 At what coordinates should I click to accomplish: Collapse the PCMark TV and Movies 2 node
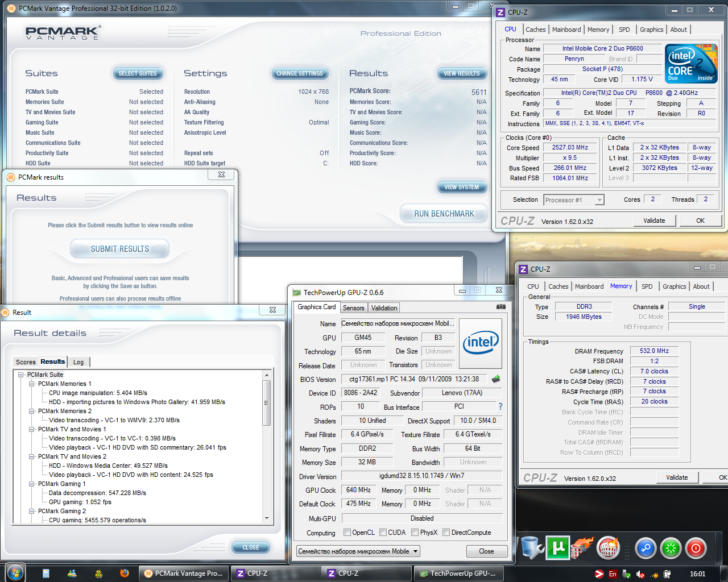pos(32,456)
